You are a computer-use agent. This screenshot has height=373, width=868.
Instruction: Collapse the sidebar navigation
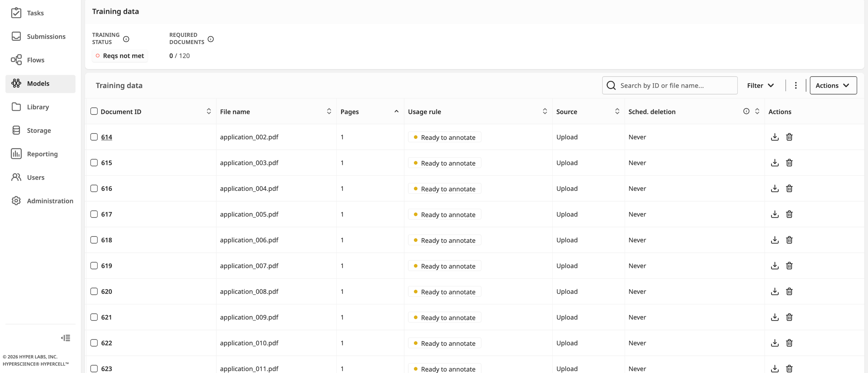tap(66, 338)
